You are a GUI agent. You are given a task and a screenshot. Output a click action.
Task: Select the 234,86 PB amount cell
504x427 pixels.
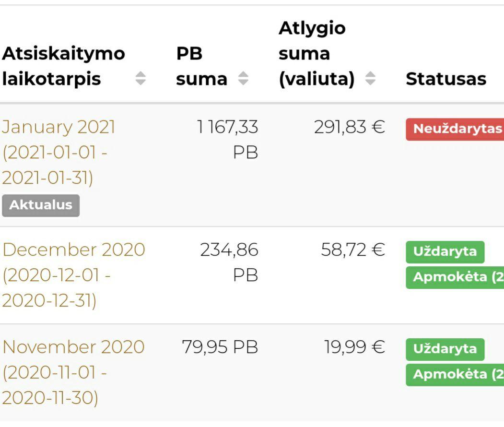coord(229,262)
